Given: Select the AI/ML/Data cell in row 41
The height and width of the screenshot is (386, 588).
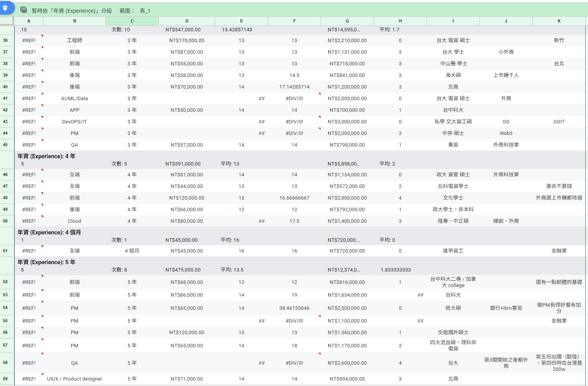Looking at the screenshot, I should pyautogui.click(x=75, y=99).
